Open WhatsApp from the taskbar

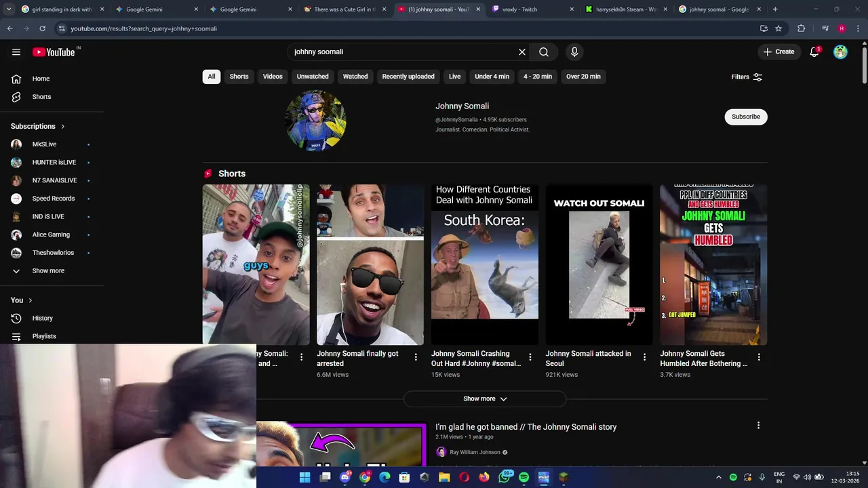[505, 477]
